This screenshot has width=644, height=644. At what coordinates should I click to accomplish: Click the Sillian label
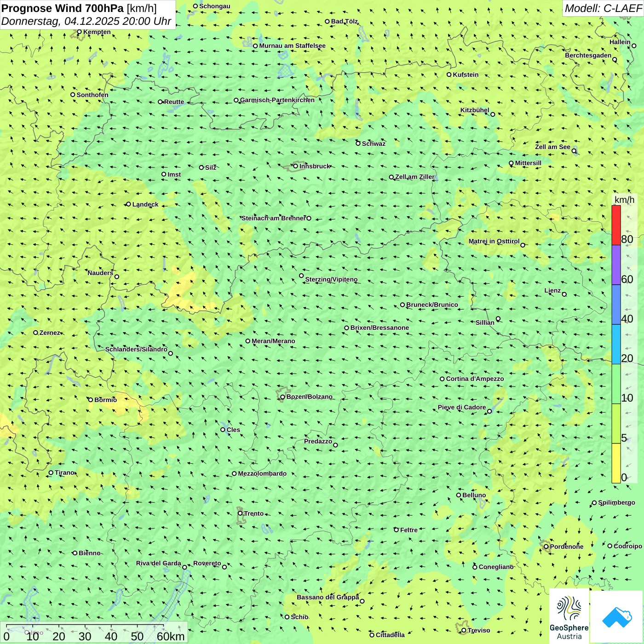click(x=485, y=323)
